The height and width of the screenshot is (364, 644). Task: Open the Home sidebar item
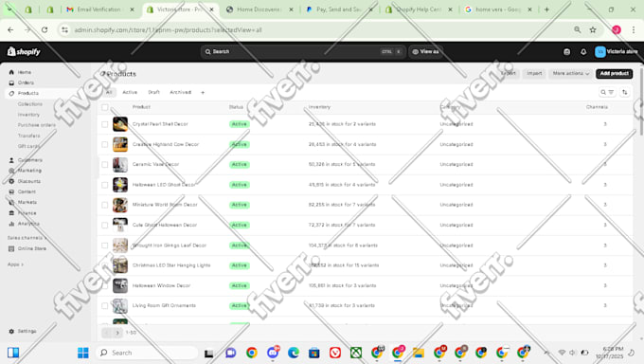click(25, 72)
